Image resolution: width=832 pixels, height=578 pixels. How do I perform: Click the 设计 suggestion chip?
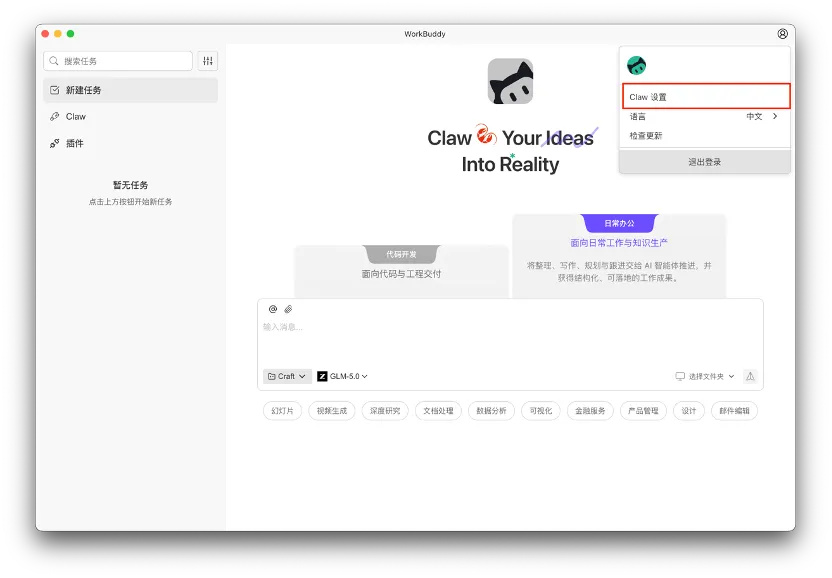point(689,411)
